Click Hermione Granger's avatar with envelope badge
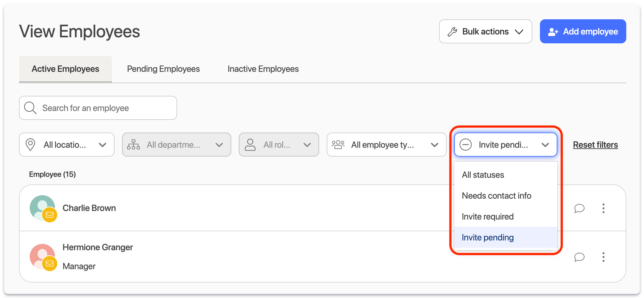This screenshot has width=644, height=298. tap(43, 257)
